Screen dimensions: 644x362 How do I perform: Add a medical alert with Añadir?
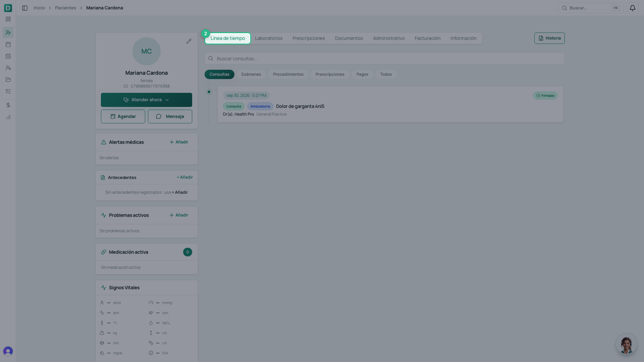tap(179, 142)
